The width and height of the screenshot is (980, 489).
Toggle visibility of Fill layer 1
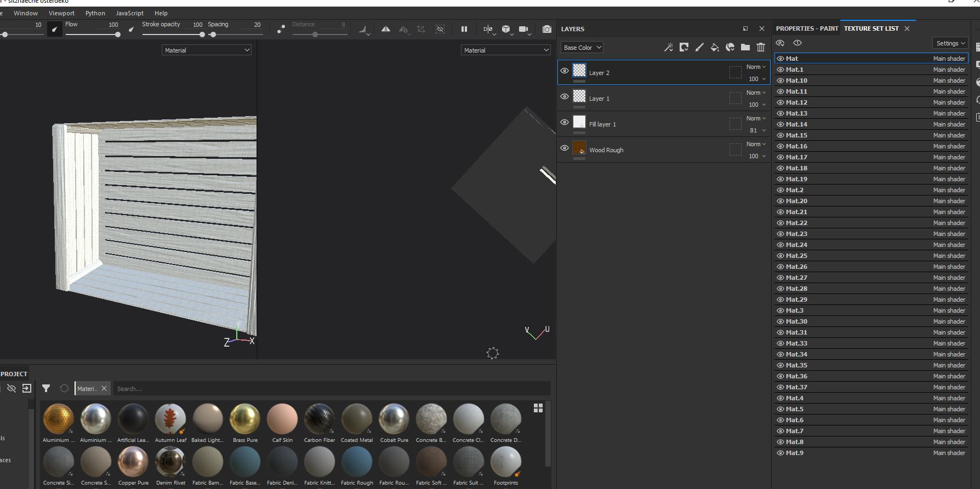tap(565, 122)
